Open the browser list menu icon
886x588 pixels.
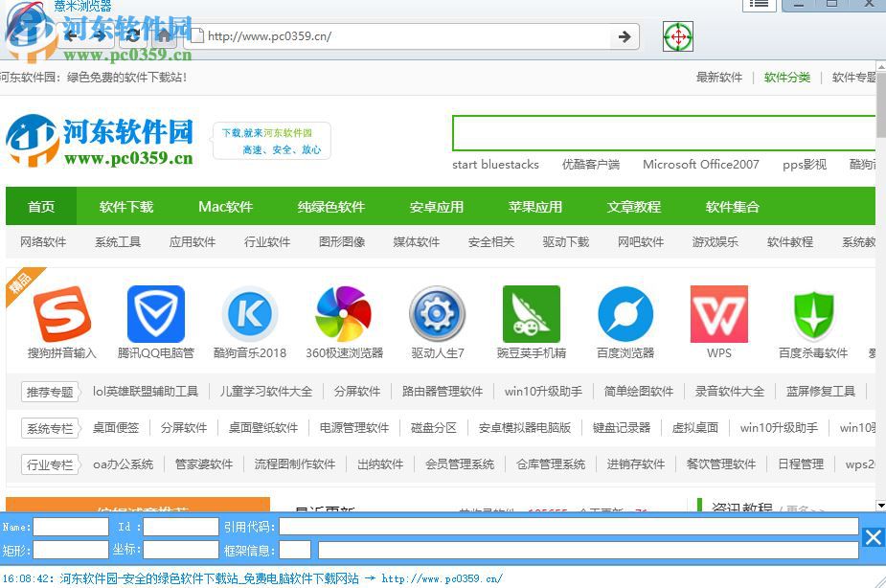759,5
